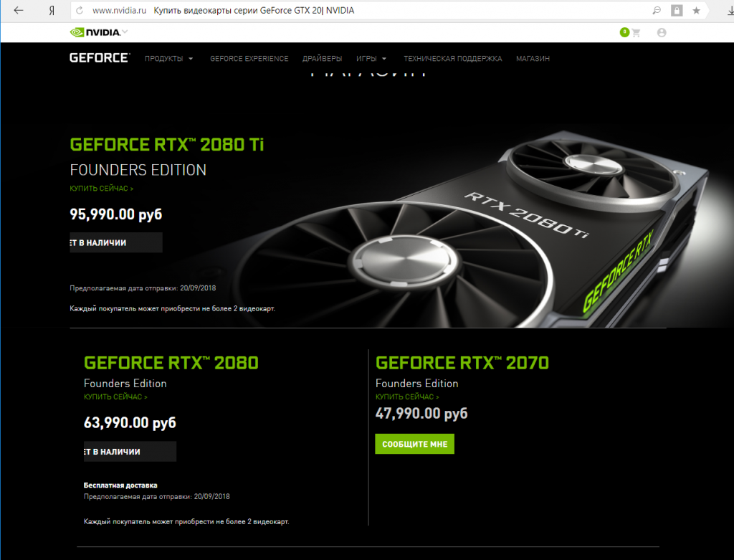734x560 pixels.
Task: Click the 63,990.00 руб price
Action: 130,423
